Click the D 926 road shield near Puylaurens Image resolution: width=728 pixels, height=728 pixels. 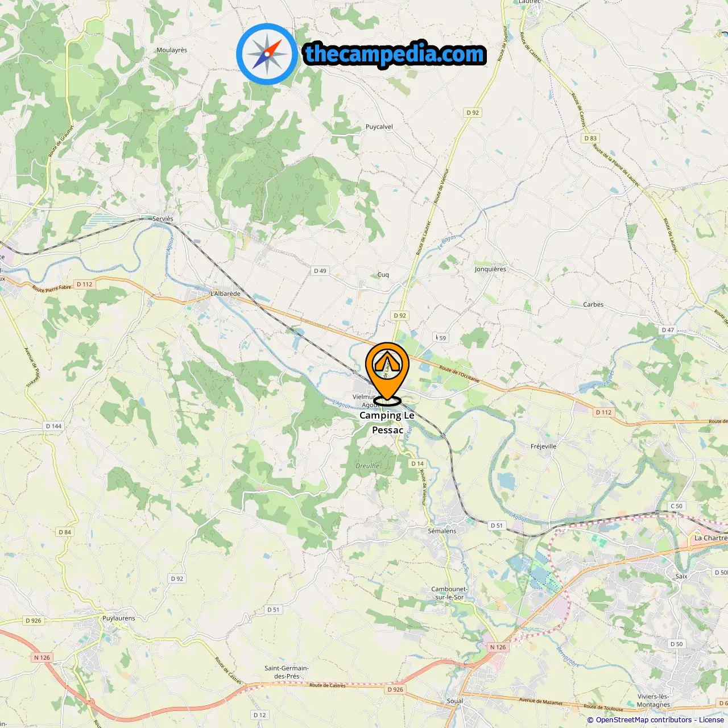[34, 621]
